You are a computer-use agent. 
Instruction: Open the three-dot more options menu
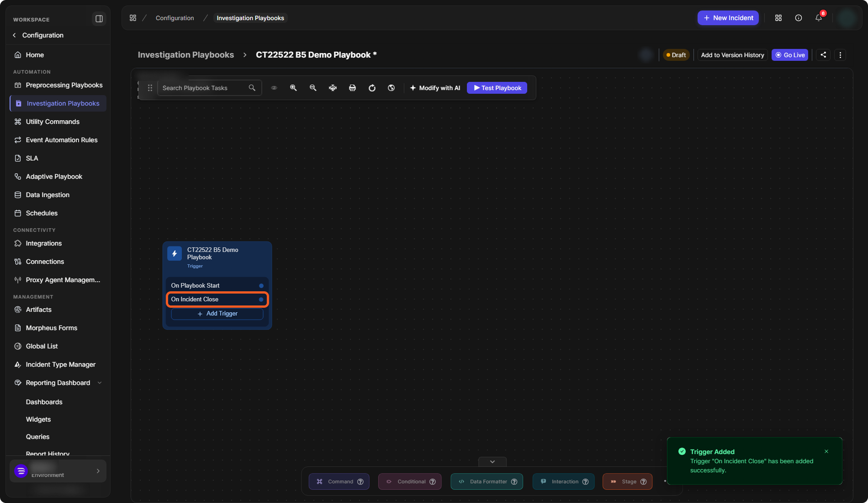pyautogui.click(x=840, y=55)
